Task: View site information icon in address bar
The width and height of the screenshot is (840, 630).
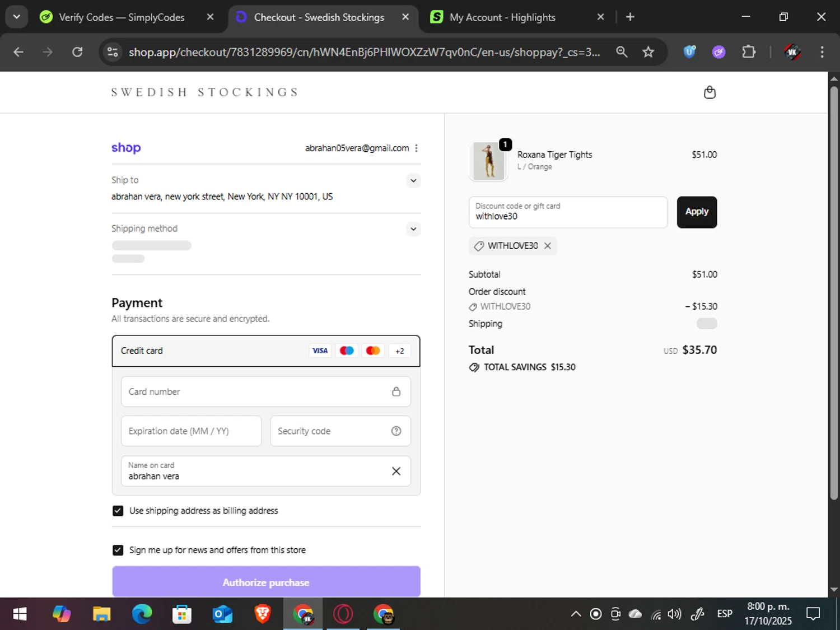Action: pos(113,52)
